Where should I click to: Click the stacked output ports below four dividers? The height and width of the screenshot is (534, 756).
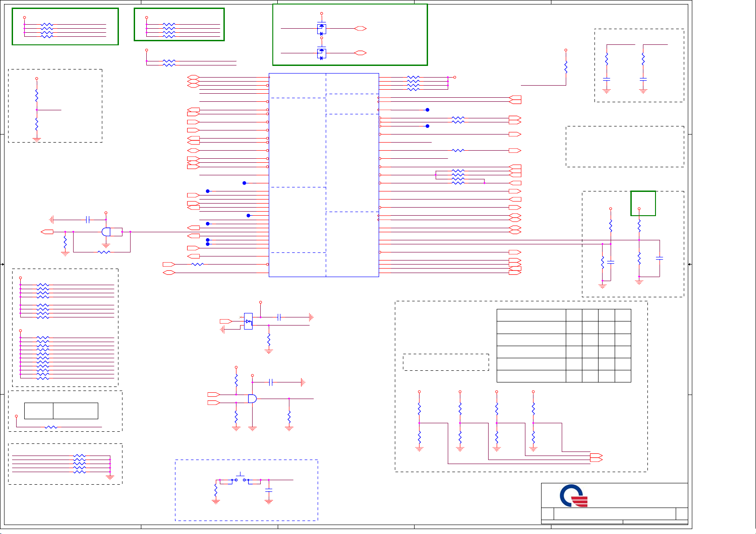tap(596, 458)
